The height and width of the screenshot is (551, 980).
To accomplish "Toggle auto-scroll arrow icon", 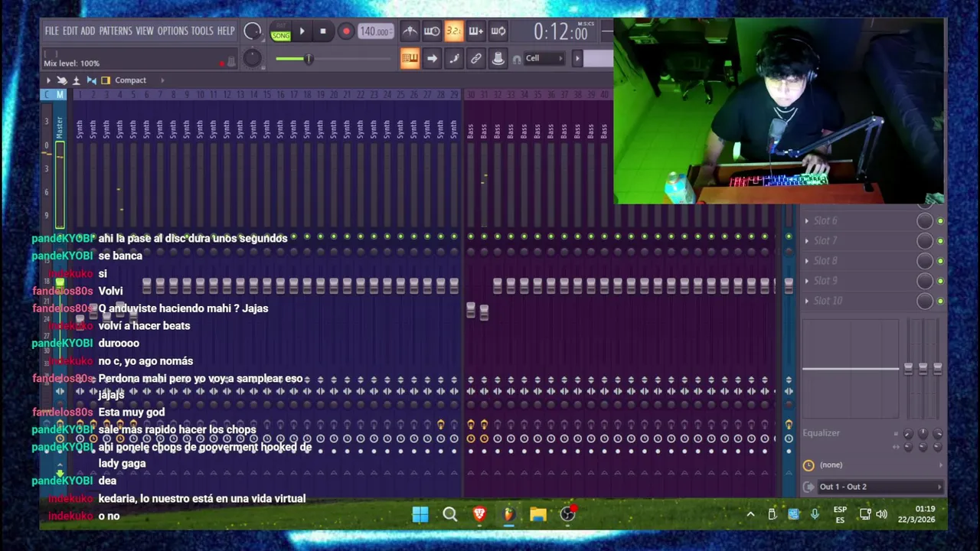I will [x=432, y=58].
